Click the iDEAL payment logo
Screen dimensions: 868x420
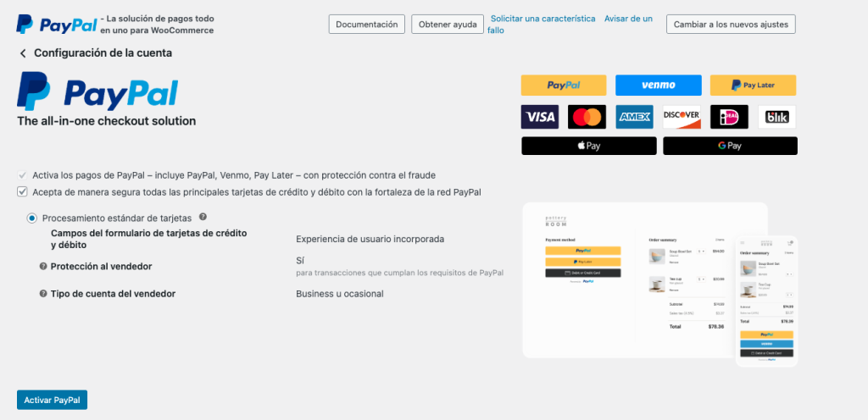[x=728, y=116]
